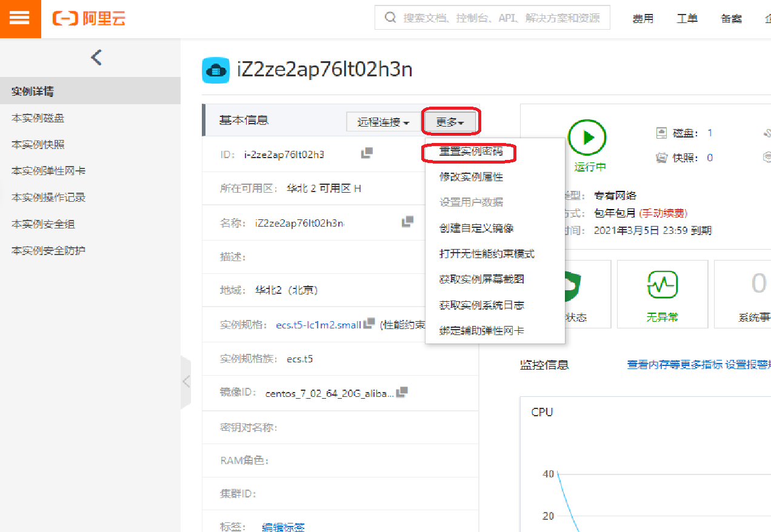Open the 更多 dropdown
The image size is (771, 532).
pyautogui.click(x=450, y=122)
